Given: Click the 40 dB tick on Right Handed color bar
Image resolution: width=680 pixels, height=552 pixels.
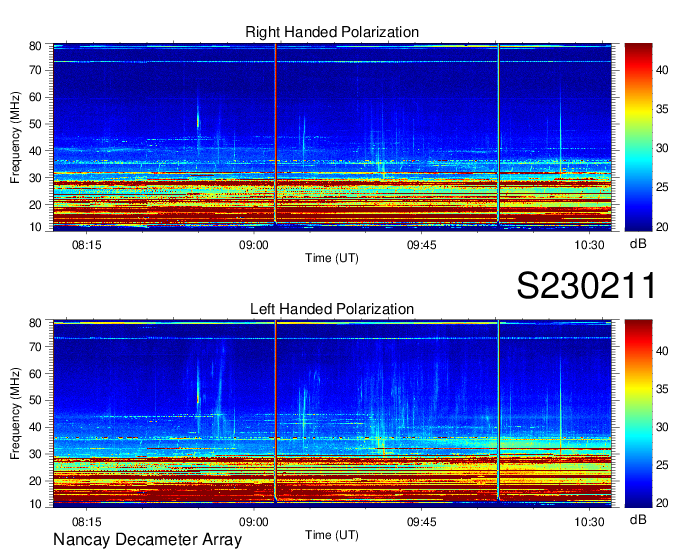Looking at the screenshot, I should [662, 70].
